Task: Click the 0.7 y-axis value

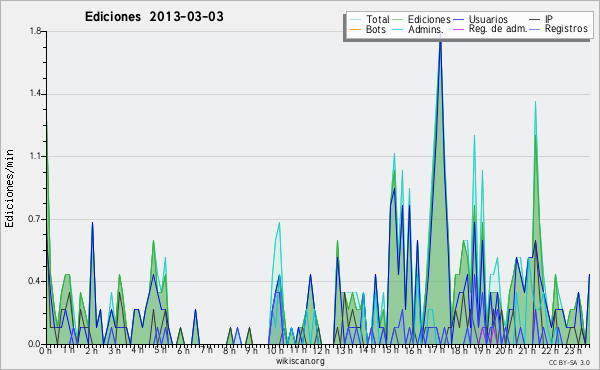Action: coord(35,219)
